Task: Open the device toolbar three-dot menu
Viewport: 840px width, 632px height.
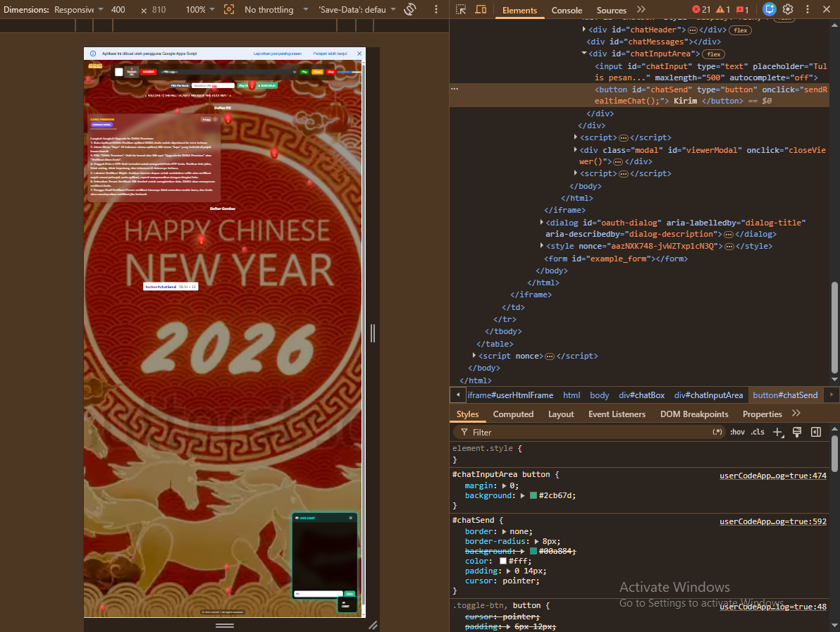Action: pos(436,10)
